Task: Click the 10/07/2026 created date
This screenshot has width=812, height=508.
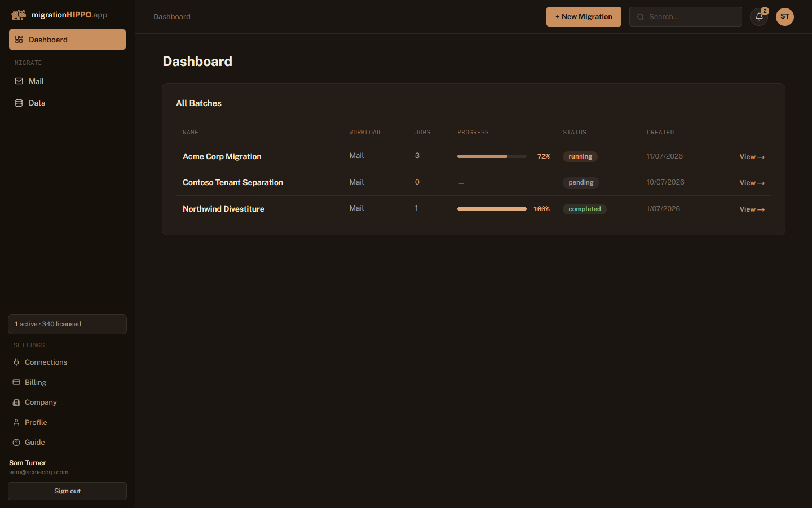Action: pos(665,182)
